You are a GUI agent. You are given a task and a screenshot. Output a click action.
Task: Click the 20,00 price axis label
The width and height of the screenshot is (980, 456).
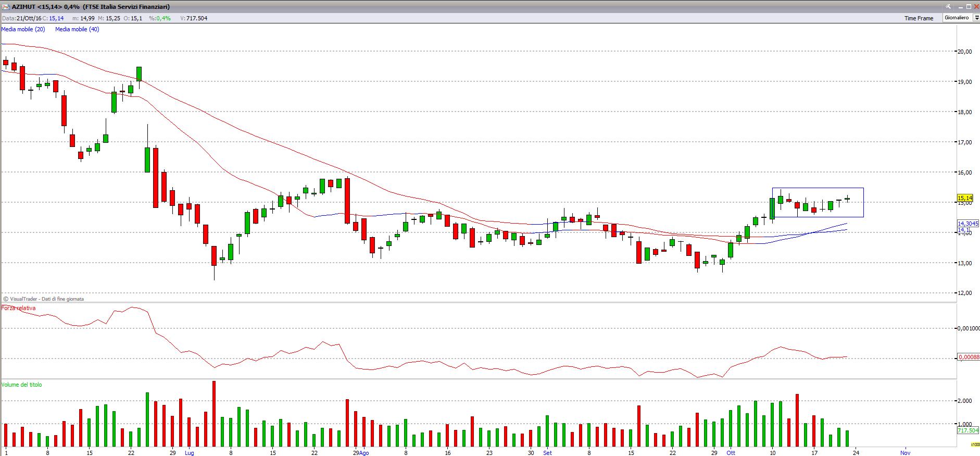click(965, 51)
